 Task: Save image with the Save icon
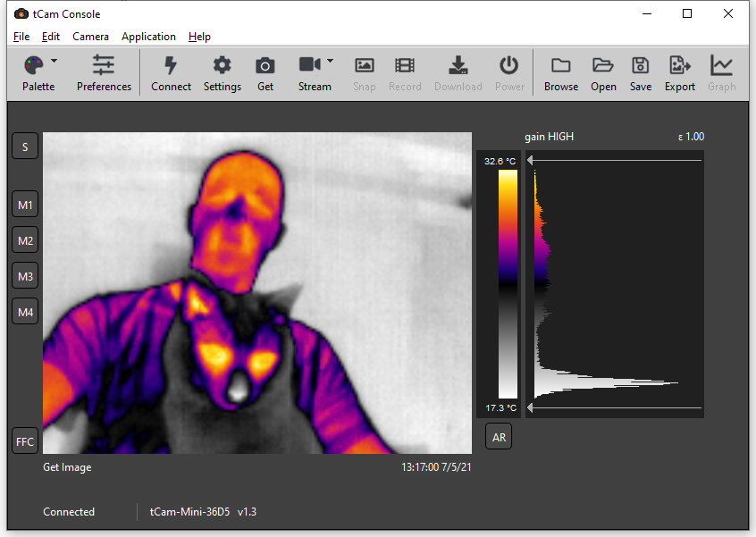pos(640,66)
